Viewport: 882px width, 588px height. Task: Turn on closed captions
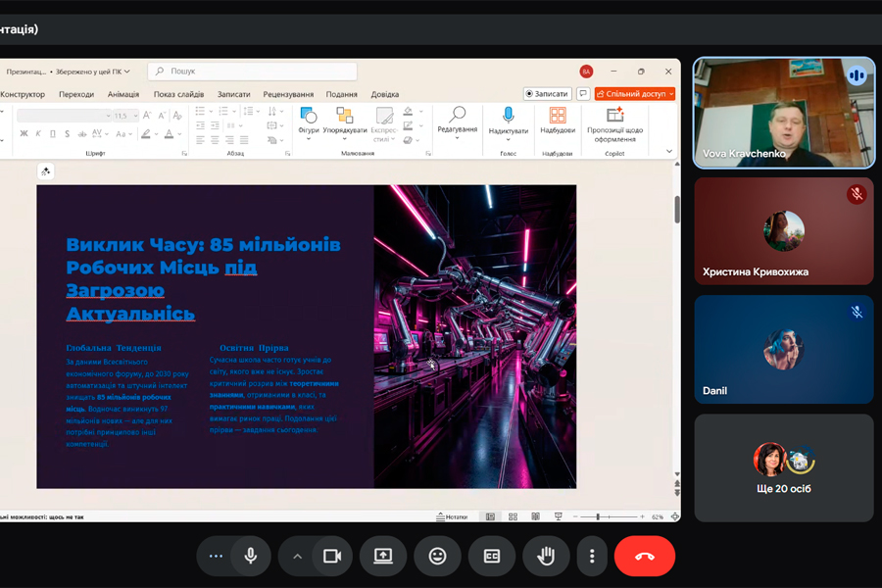492,556
